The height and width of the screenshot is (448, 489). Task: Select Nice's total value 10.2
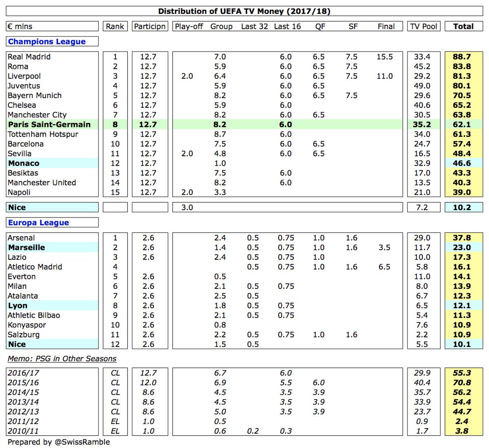pos(462,208)
